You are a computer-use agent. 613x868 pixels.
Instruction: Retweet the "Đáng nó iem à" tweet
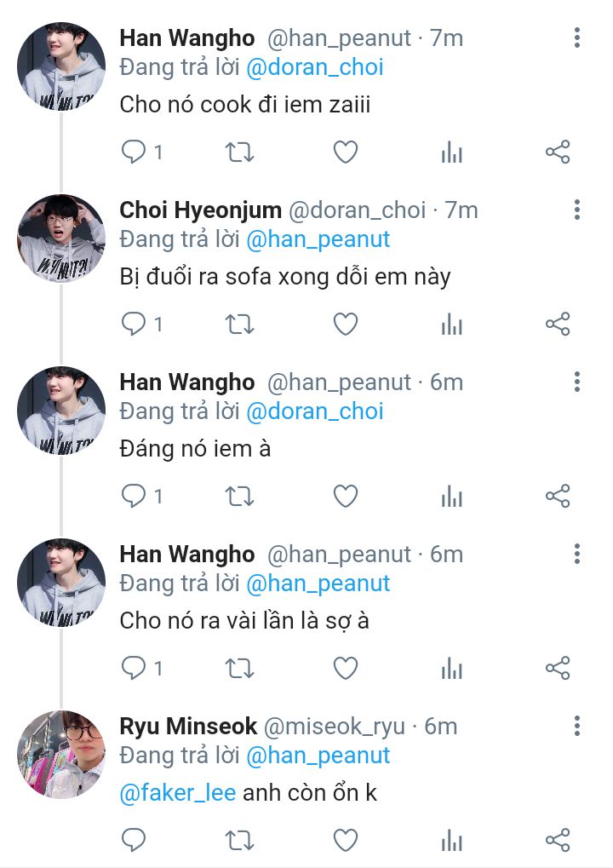pyautogui.click(x=239, y=496)
